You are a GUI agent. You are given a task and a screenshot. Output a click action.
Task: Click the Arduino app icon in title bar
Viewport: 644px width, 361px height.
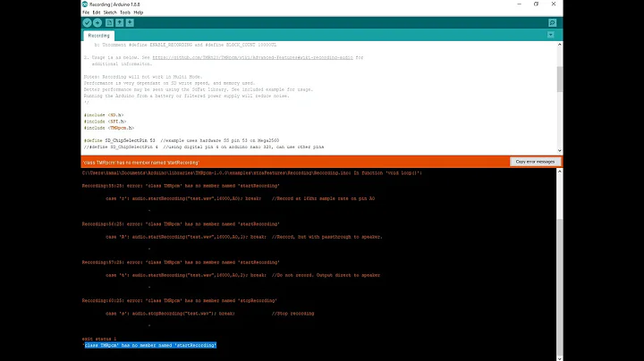[85, 4]
